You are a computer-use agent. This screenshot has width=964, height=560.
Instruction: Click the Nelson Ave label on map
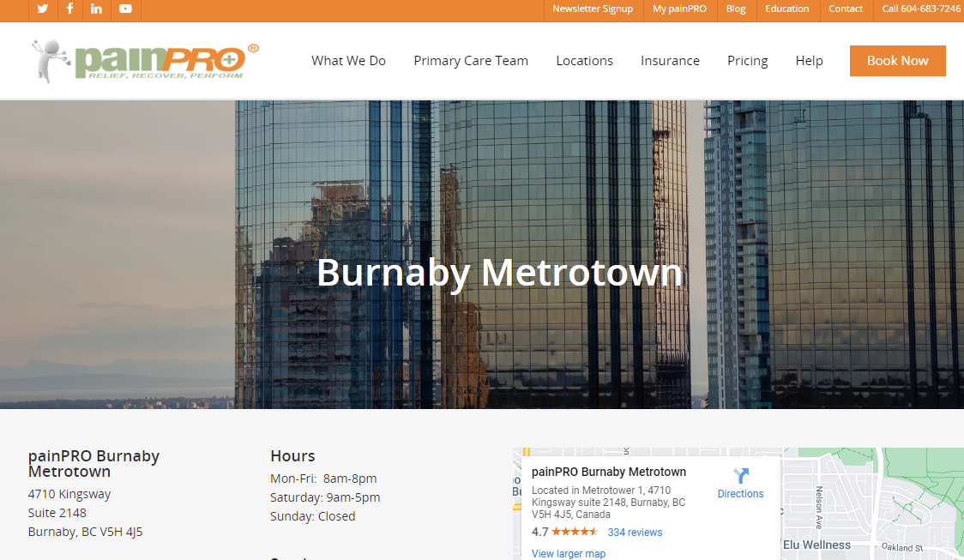(x=819, y=507)
